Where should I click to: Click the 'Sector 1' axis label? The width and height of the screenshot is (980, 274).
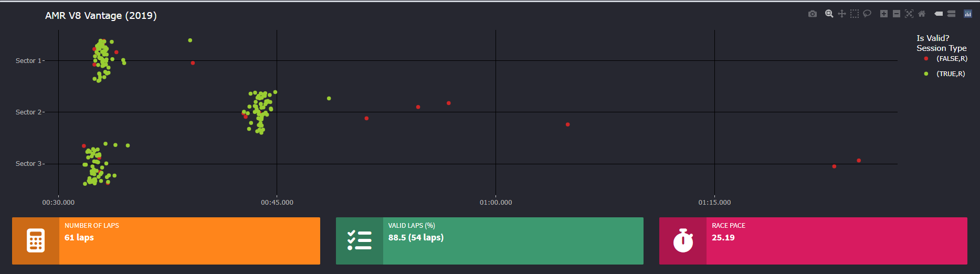click(29, 61)
